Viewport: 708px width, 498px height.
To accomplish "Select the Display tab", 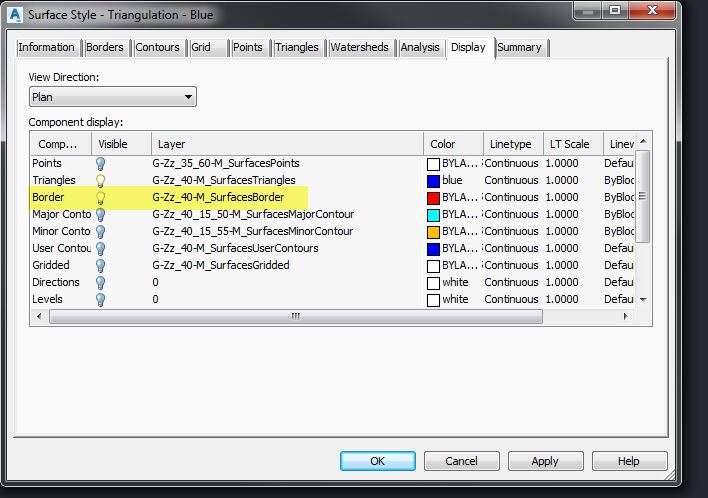I will pyautogui.click(x=468, y=47).
